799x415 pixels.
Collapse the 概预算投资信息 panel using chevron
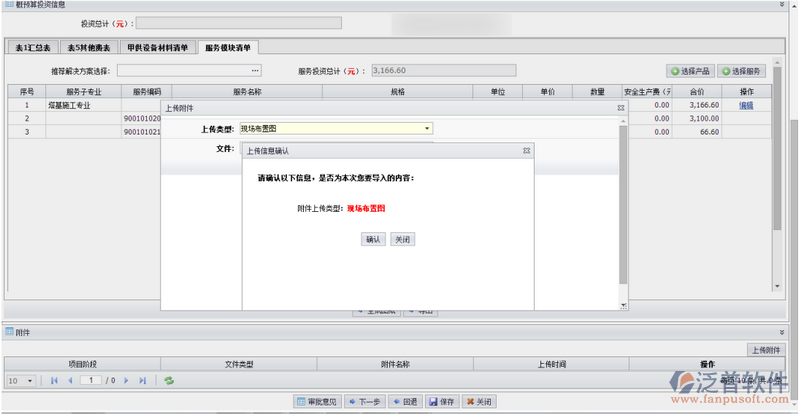pyautogui.click(x=782, y=5)
